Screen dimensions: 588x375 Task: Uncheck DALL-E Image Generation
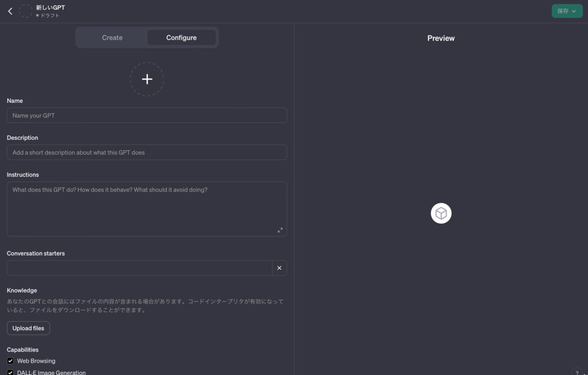click(10, 372)
